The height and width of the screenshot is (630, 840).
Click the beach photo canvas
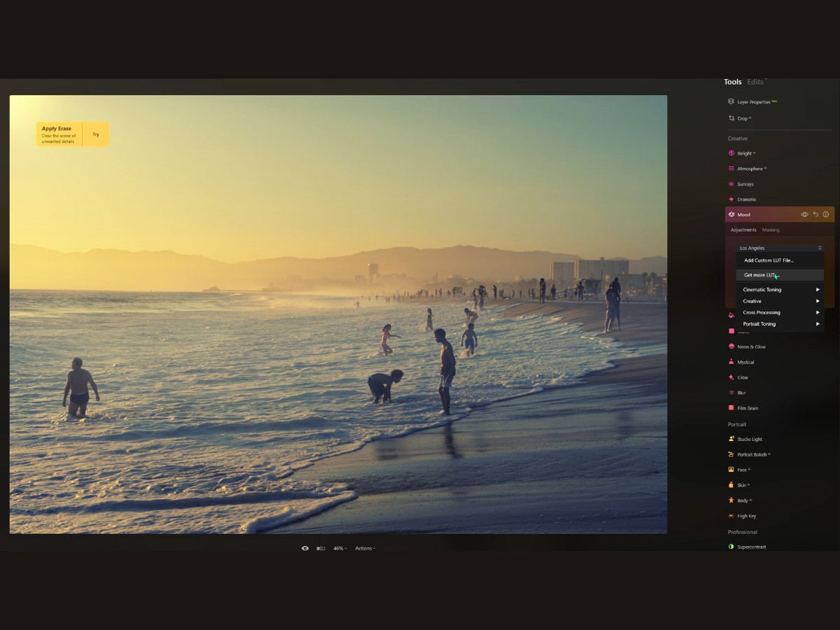tap(338, 314)
